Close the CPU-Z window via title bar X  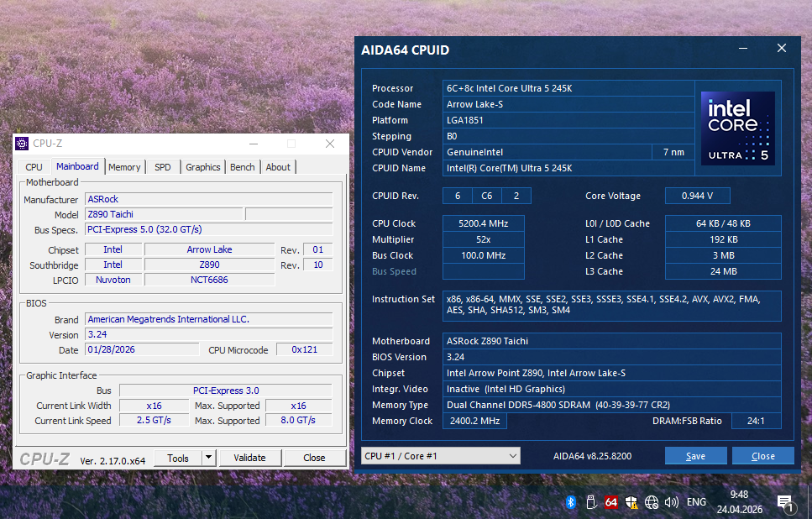pos(330,144)
